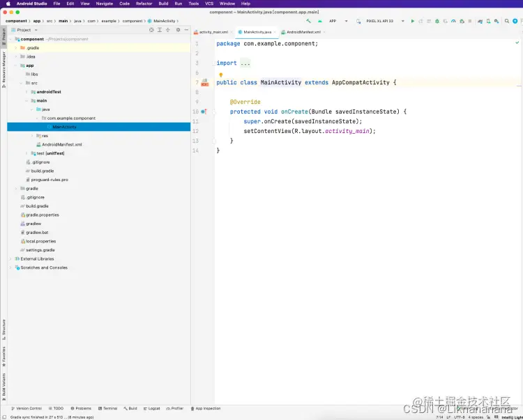Open the Terminal tool window
523x420 pixels.
tap(107, 408)
